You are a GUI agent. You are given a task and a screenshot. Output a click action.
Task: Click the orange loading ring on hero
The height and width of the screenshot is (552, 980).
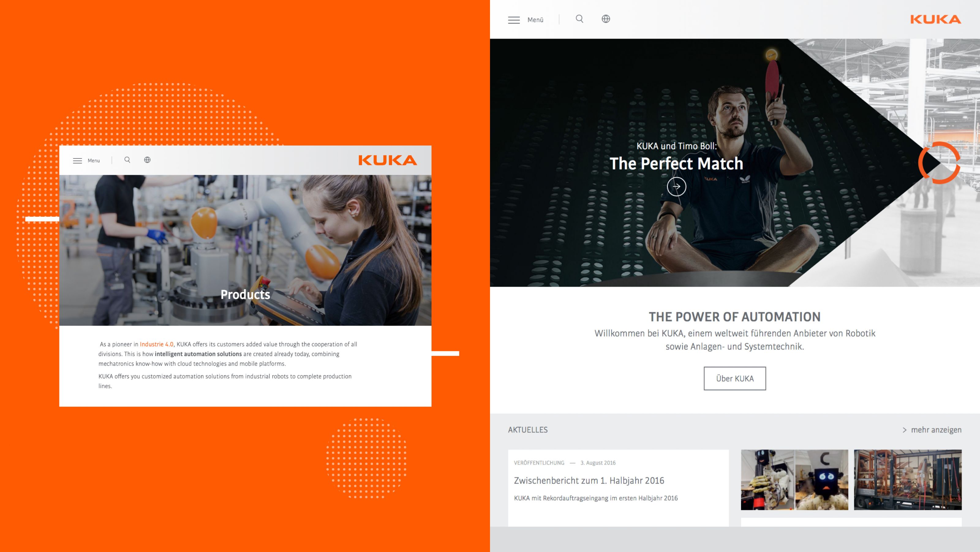pyautogui.click(x=939, y=163)
